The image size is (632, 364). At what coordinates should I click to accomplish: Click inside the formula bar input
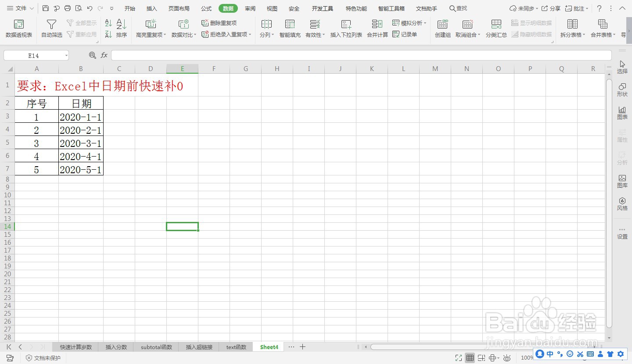tap(361, 55)
